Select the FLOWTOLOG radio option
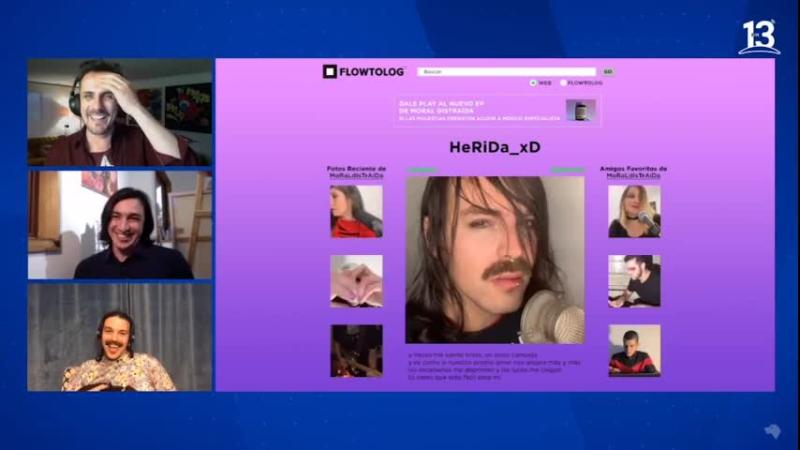800x450 pixels. click(563, 83)
